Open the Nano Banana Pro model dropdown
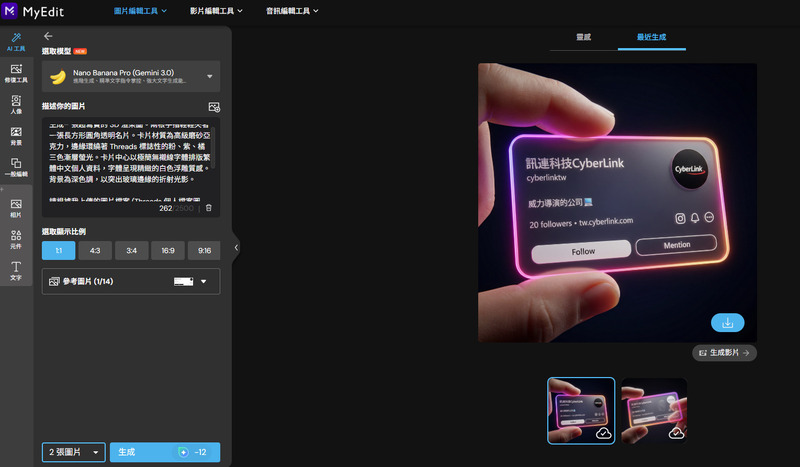800x467 pixels. 131,77
